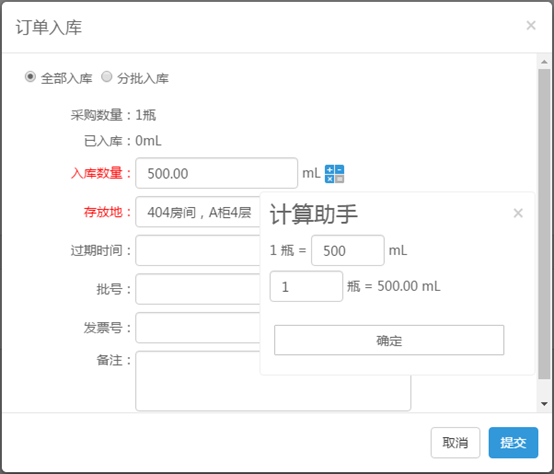
Task: Confirm calculation with the 确定 button
Action: tap(389, 340)
